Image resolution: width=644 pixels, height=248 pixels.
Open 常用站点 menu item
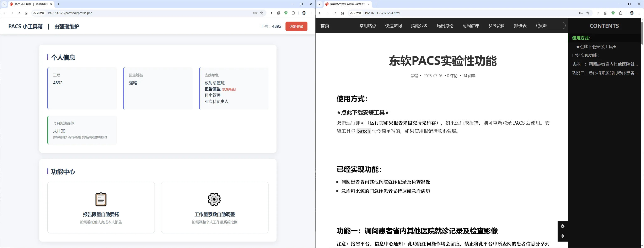tap(367, 26)
